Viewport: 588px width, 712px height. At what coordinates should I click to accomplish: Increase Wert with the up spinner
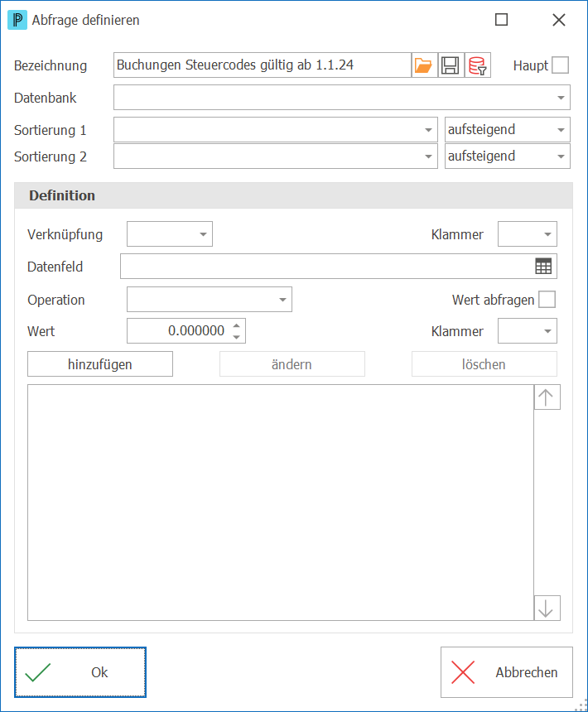pos(237,325)
